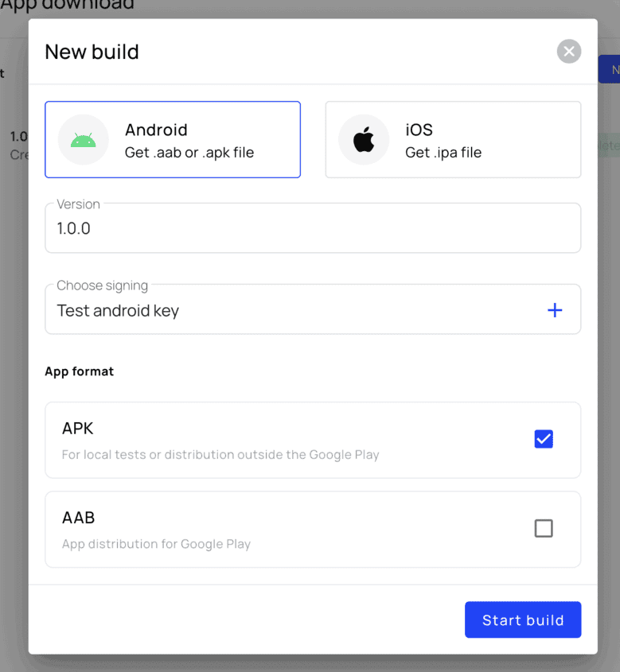This screenshot has width=620, height=672.
Task: Click the Apple logo icon
Action: [364, 140]
